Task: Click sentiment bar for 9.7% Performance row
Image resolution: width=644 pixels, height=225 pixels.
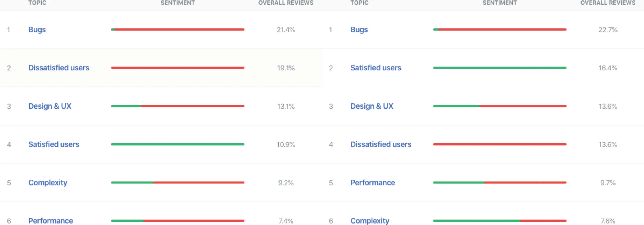Action: click(x=499, y=183)
